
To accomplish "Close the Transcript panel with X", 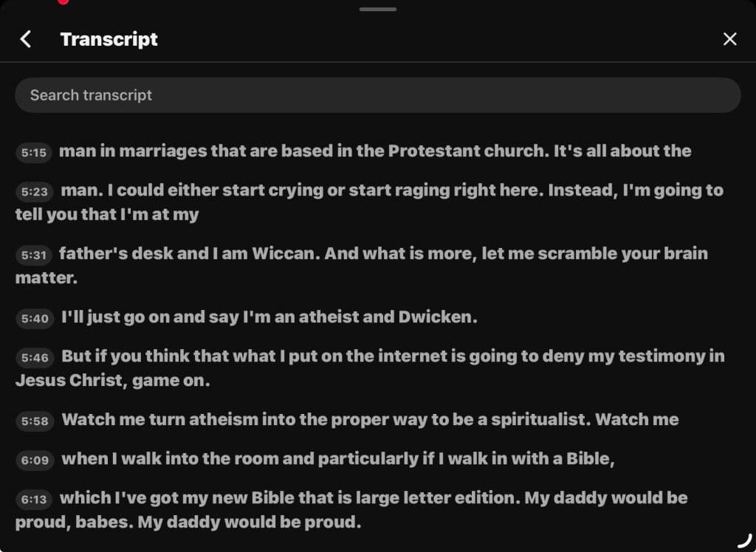I will (729, 39).
